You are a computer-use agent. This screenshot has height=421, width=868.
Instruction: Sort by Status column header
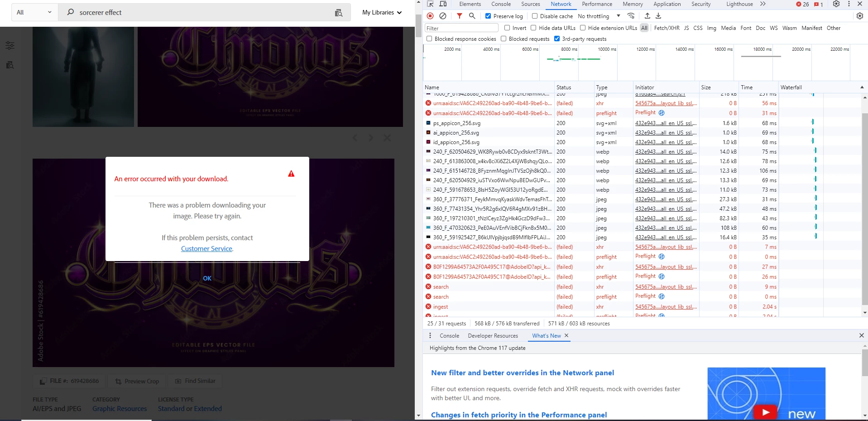[x=574, y=87]
